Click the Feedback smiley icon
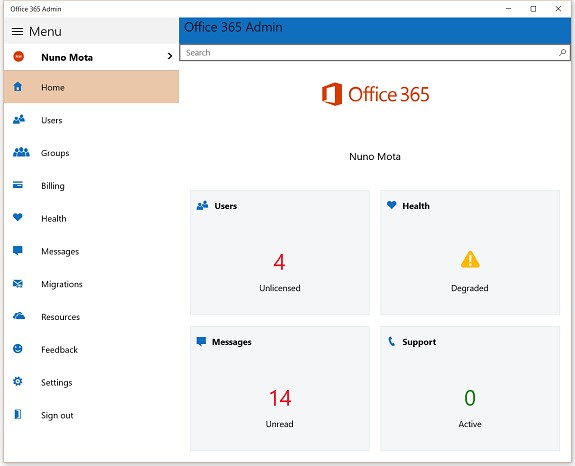 pyautogui.click(x=18, y=348)
